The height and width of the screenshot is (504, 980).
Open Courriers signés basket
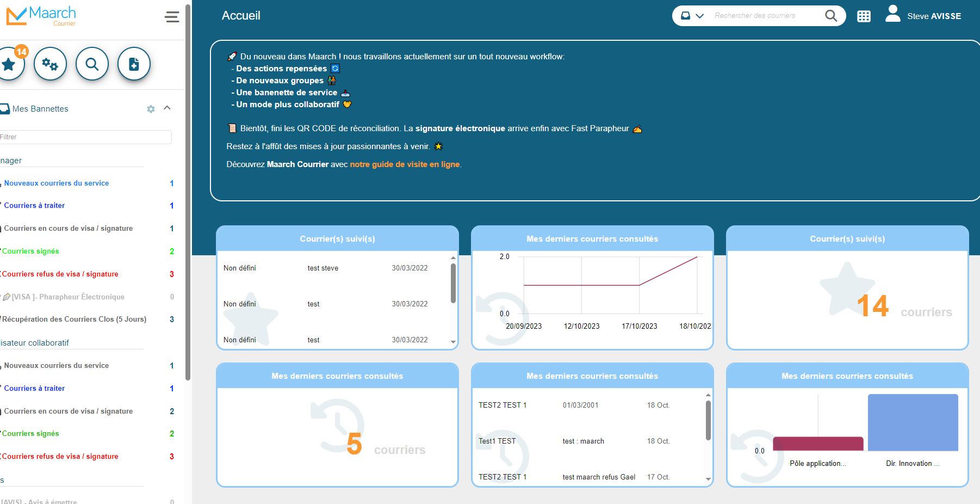pyautogui.click(x=30, y=251)
